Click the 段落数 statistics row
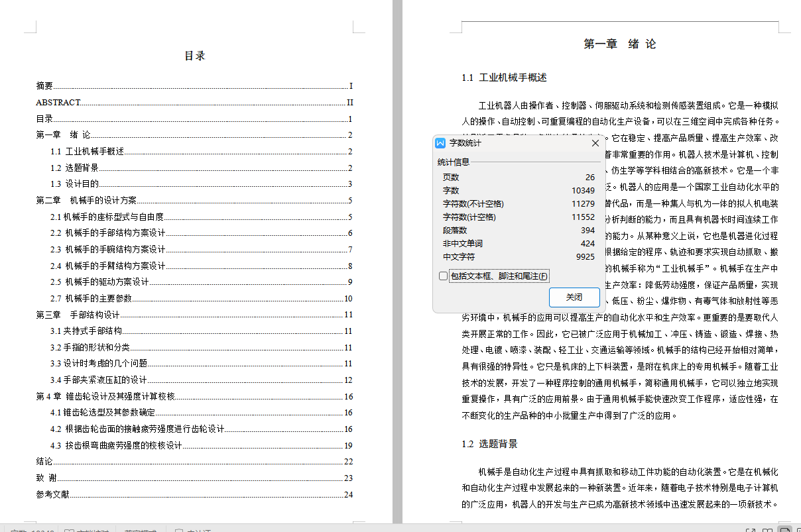This screenshot has height=532, width=801. (519, 231)
